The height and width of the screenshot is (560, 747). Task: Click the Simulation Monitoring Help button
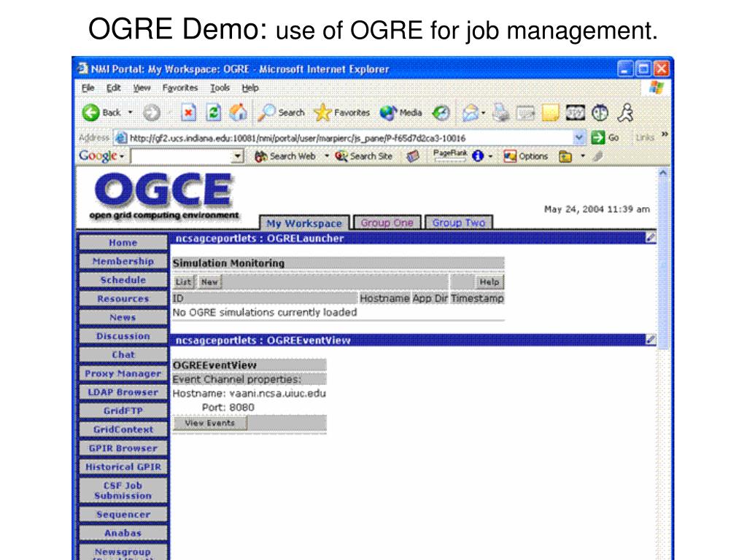[489, 282]
